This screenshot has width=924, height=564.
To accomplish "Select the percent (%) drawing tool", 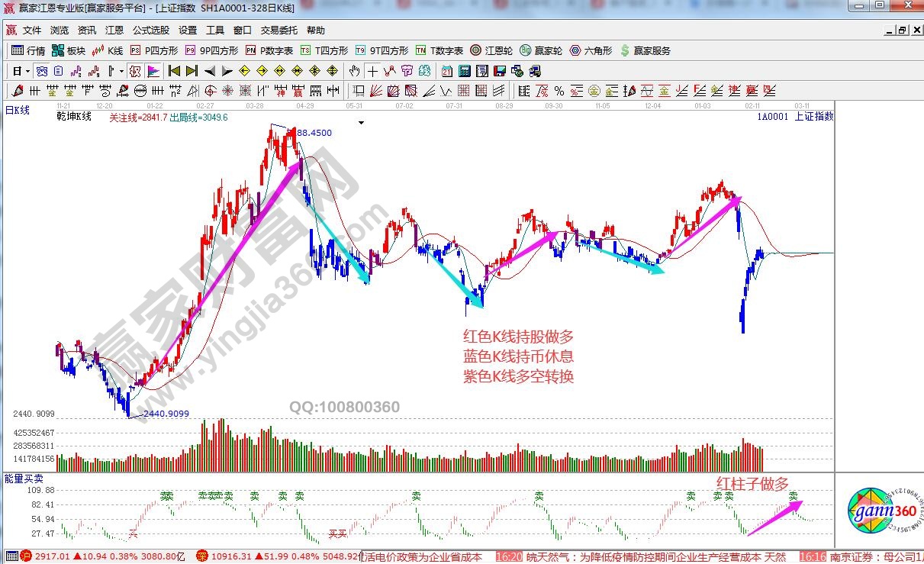I will click(x=559, y=91).
